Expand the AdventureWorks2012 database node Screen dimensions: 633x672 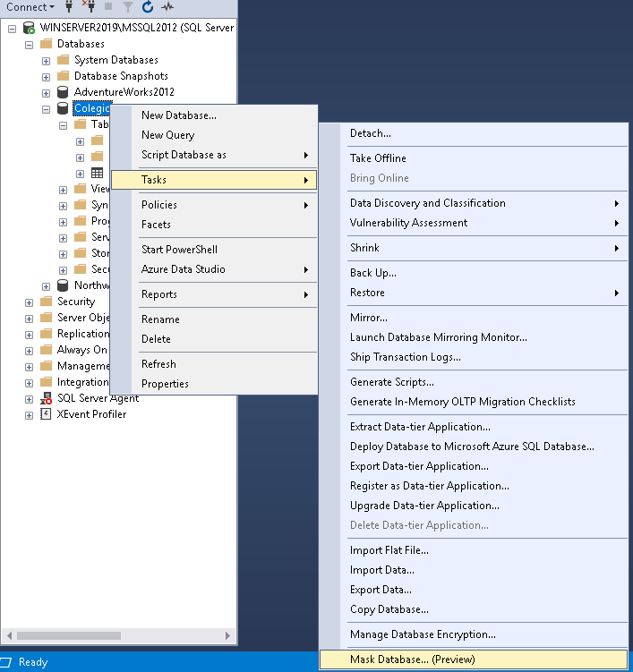coord(46,93)
